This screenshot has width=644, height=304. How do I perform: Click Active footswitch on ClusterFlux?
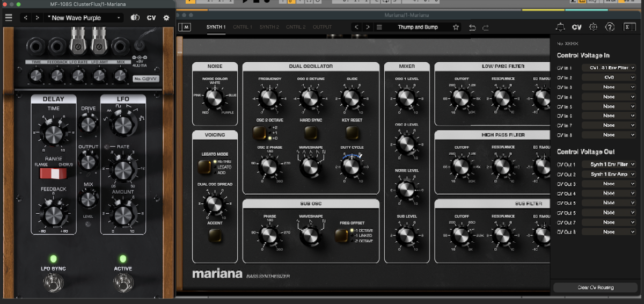click(x=122, y=281)
